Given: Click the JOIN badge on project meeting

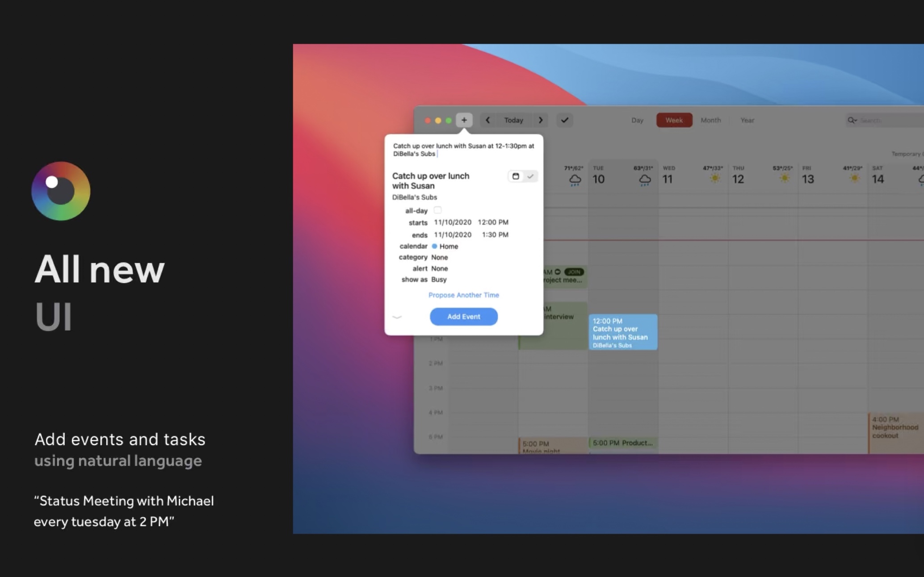Looking at the screenshot, I should pyautogui.click(x=574, y=272).
